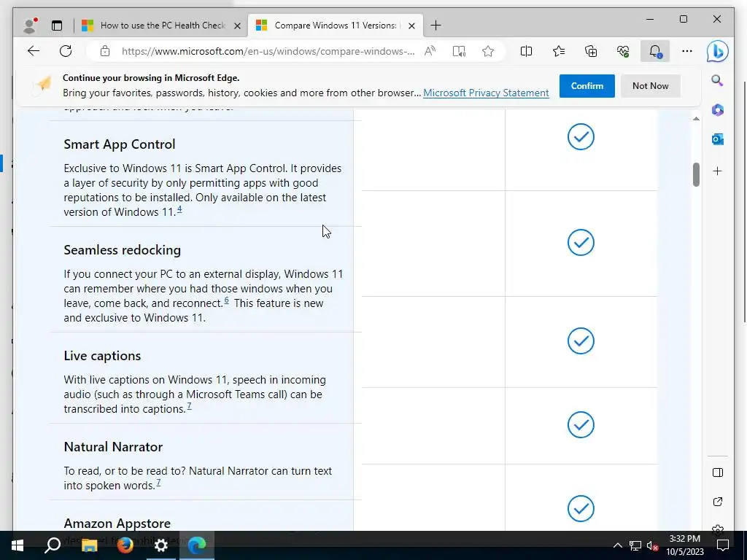
Task: Open taskbar Search
Action: [x=53, y=545]
